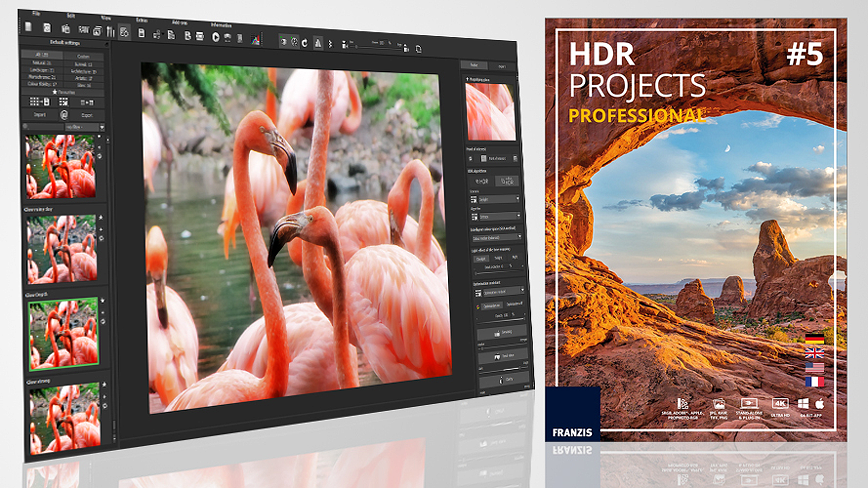Click the sliders adjustment toolbar icon
The image size is (868, 488).
(x=110, y=31)
